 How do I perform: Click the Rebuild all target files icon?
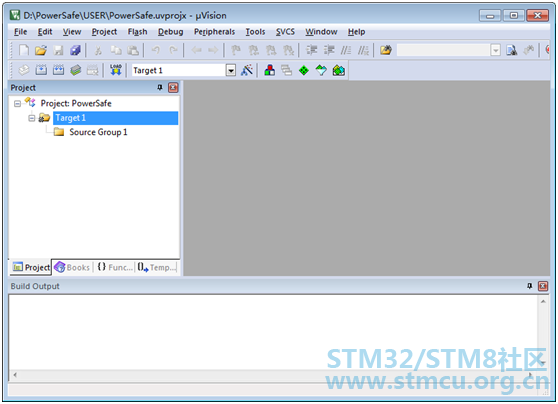pos(58,70)
